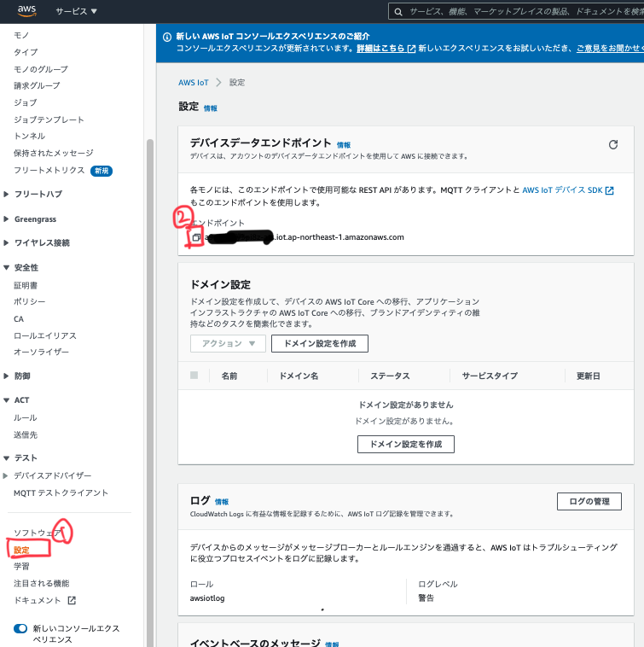Open フリートメトリクス in the sidebar

(x=49, y=171)
